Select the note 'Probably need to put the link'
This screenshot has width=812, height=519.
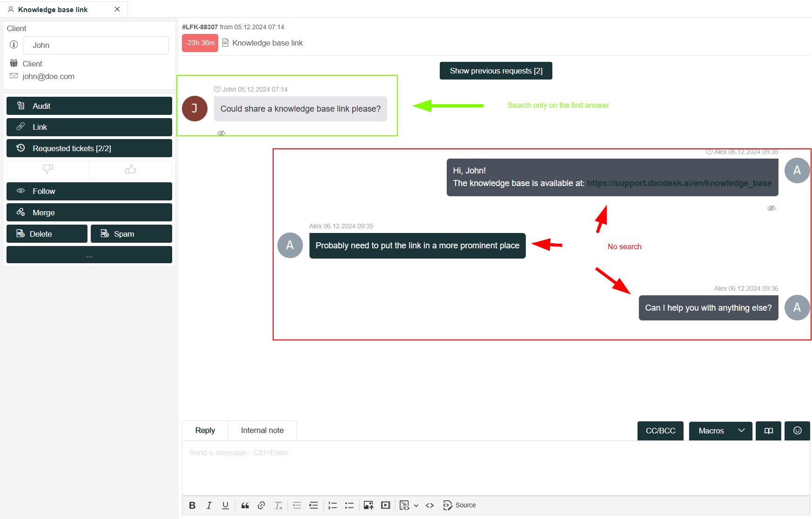coord(417,246)
